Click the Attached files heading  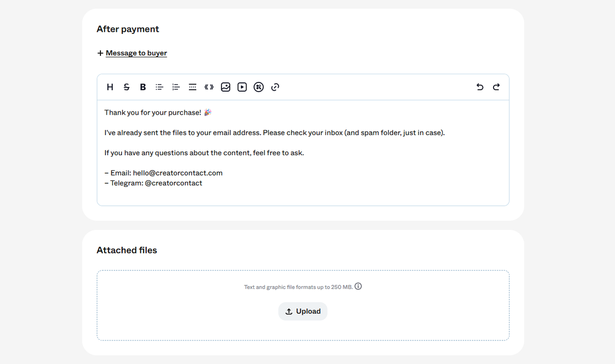[x=127, y=250]
